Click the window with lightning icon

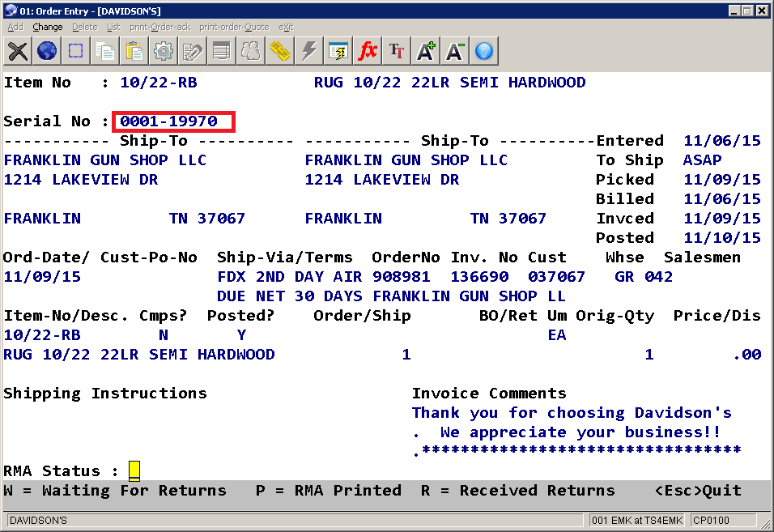338,51
